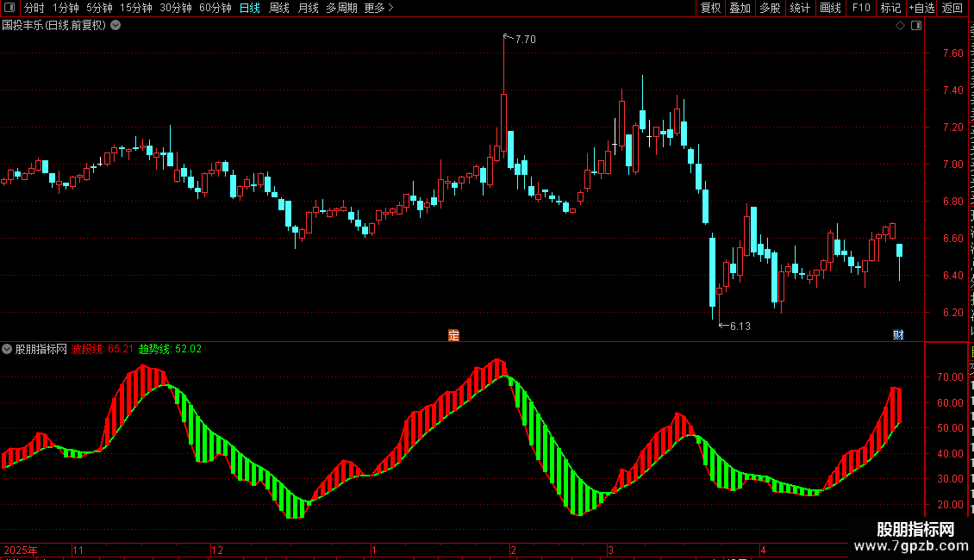Open the orange 定 event marker
Image resolution: width=974 pixels, height=560 pixels.
(x=453, y=335)
